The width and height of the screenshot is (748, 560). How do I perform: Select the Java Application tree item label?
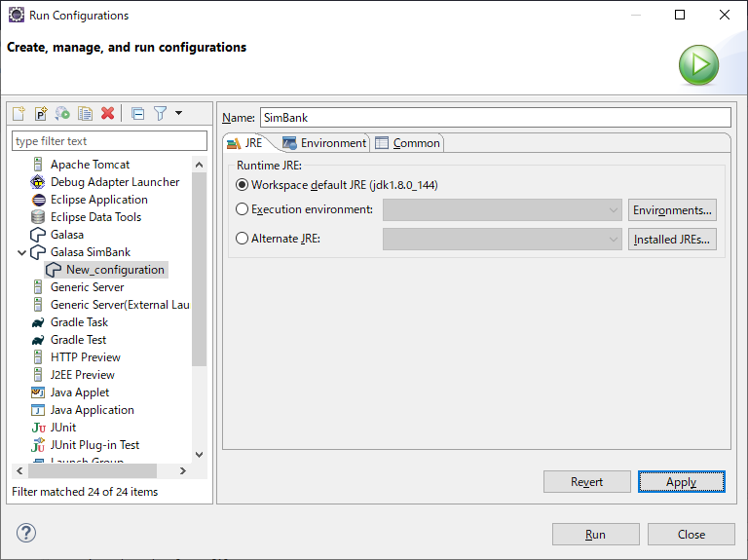tap(93, 410)
